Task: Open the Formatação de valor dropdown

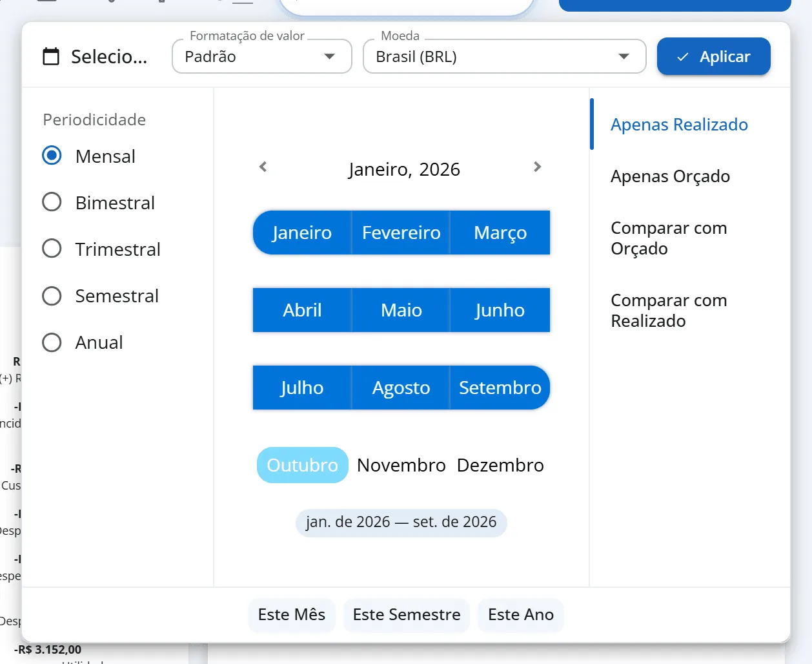Action: point(262,57)
